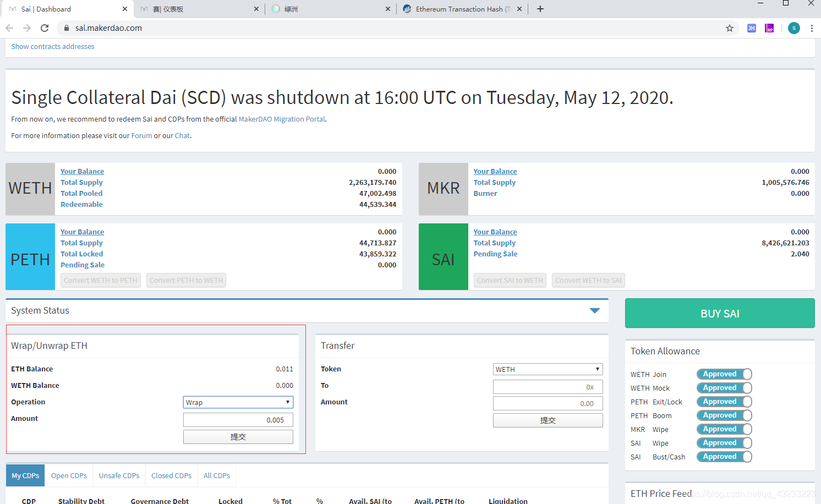Screen dimensions: 821x504
Task: Click Show contracts addresses link
Action: pyautogui.click(x=53, y=47)
